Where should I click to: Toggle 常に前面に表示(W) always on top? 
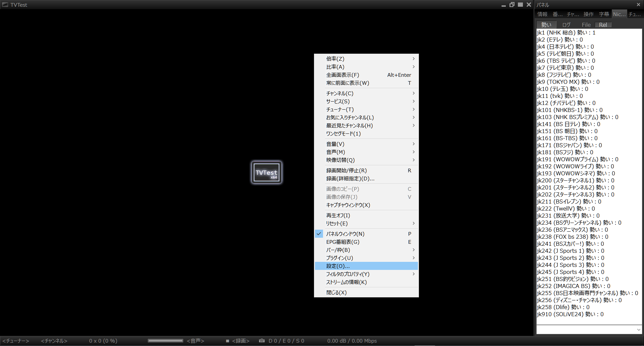pos(366,83)
